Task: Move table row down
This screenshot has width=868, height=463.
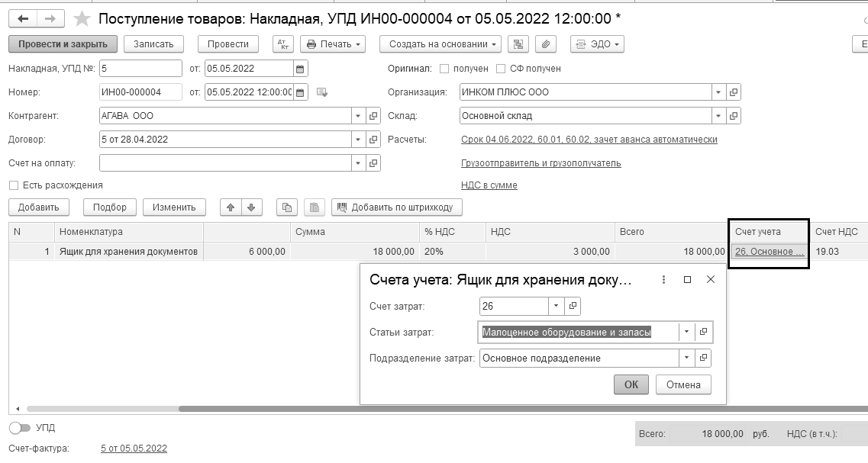Action: [250, 207]
